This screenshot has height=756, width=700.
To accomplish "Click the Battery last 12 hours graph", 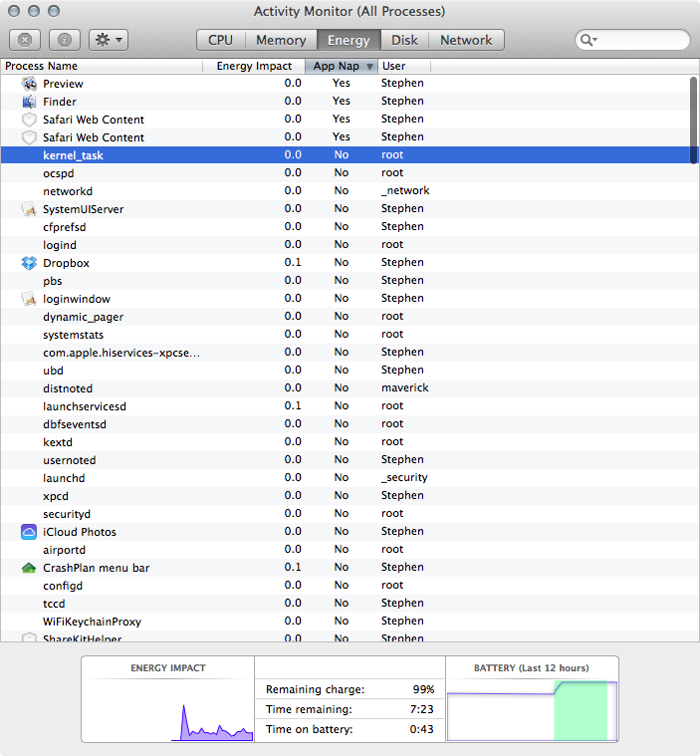I will click(532, 710).
